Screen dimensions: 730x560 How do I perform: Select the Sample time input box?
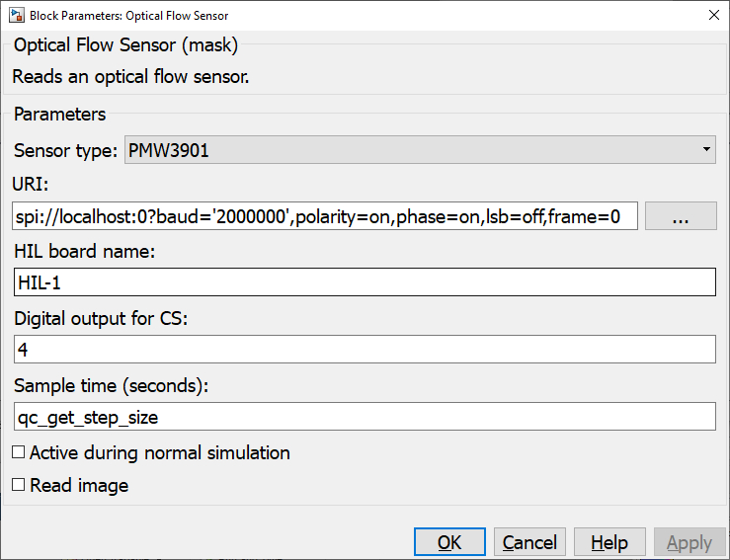[365, 417]
